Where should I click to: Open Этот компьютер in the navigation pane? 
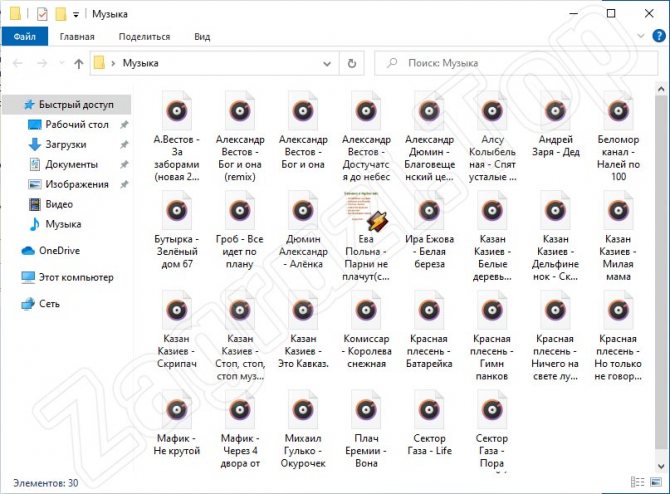coord(76,277)
